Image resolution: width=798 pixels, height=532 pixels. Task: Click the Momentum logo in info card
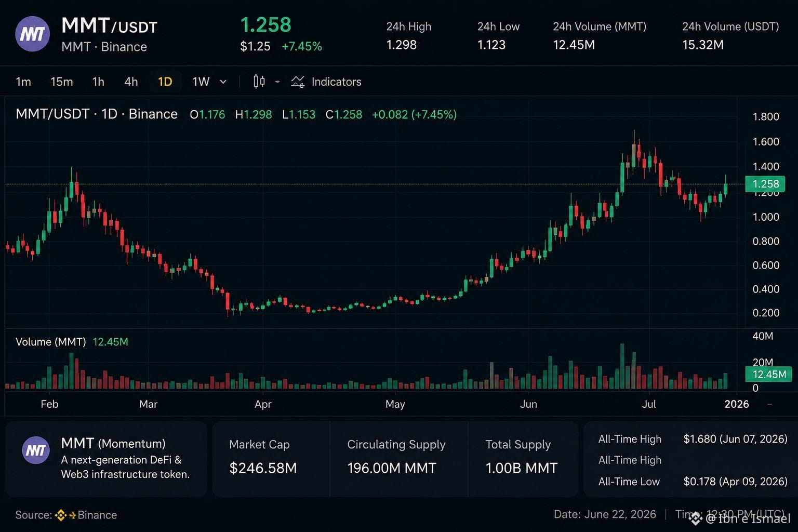tap(36, 450)
